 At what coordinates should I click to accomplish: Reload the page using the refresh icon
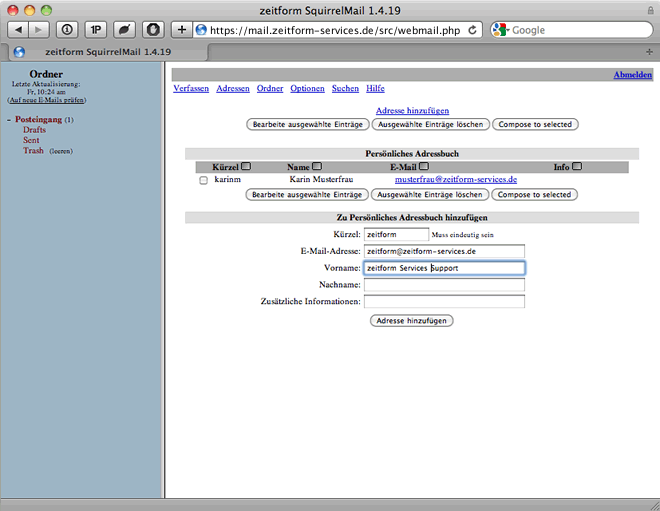point(473,30)
